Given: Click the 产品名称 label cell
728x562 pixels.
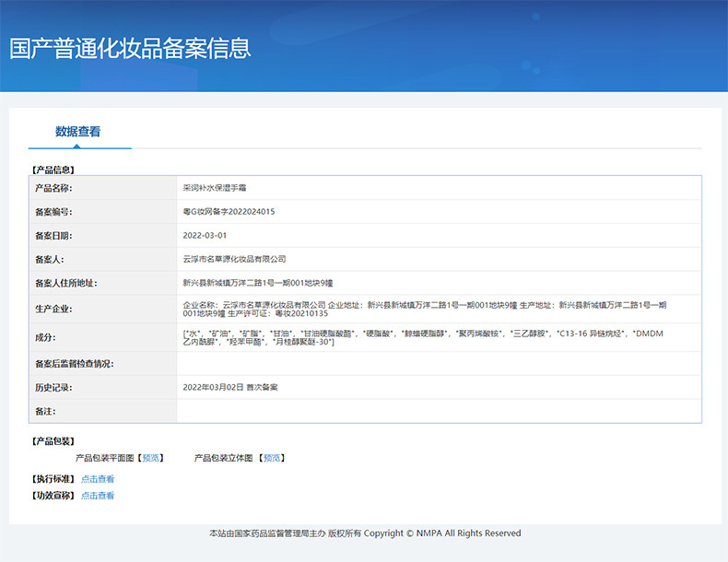Looking at the screenshot, I should 102,188.
